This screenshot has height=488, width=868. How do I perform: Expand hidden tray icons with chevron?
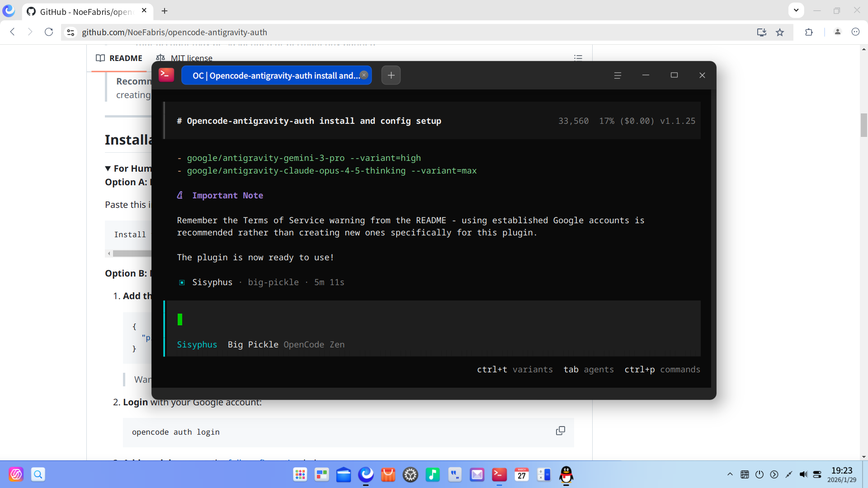[730, 474]
